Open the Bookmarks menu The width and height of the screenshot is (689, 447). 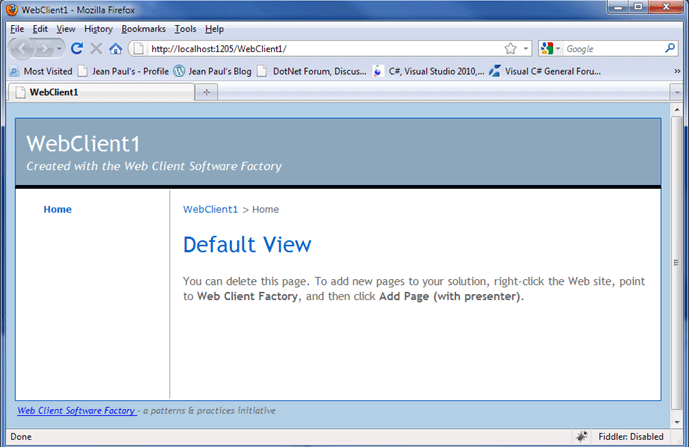(x=144, y=29)
